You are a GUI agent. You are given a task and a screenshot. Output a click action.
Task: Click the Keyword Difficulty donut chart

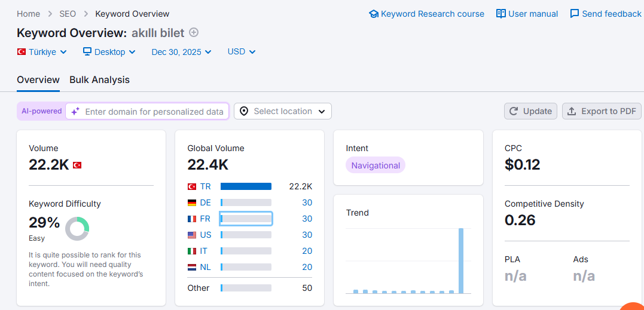click(x=77, y=229)
